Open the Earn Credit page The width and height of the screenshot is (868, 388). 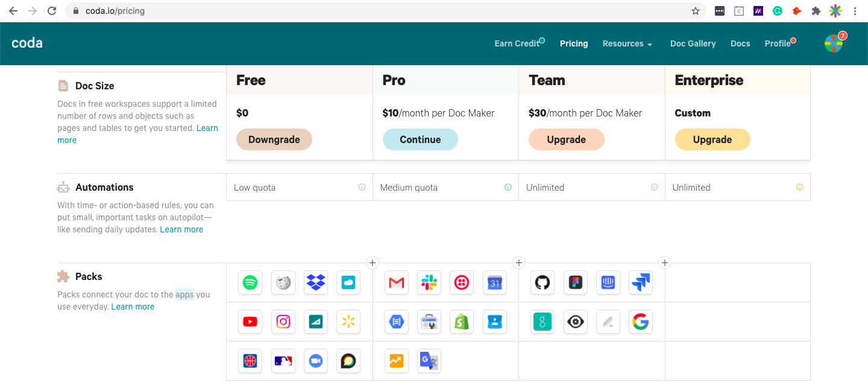pyautogui.click(x=517, y=43)
